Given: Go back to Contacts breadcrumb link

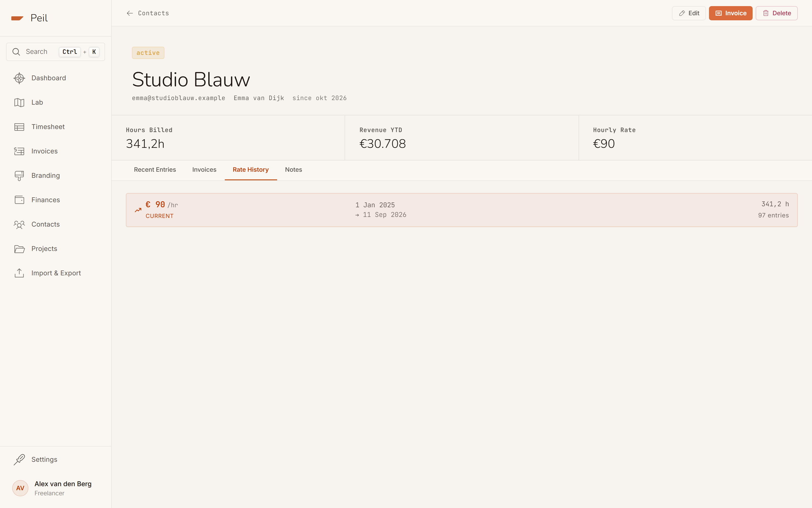Looking at the screenshot, I should pos(153,13).
